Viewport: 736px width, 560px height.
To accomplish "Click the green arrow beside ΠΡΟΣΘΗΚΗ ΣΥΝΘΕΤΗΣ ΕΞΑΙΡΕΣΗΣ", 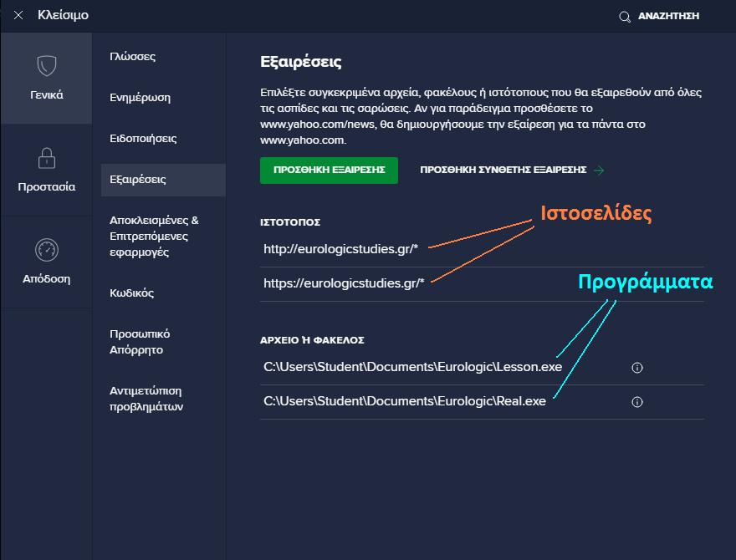I will [x=599, y=170].
